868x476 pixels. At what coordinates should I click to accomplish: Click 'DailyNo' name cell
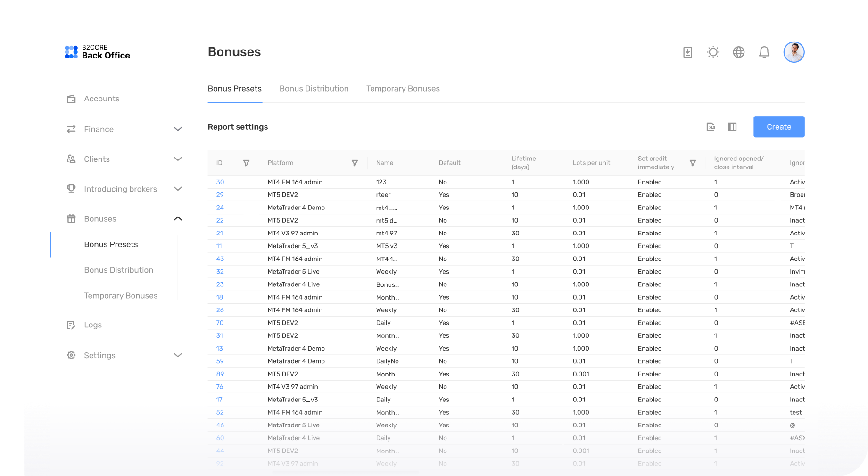[x=388, y=361]
